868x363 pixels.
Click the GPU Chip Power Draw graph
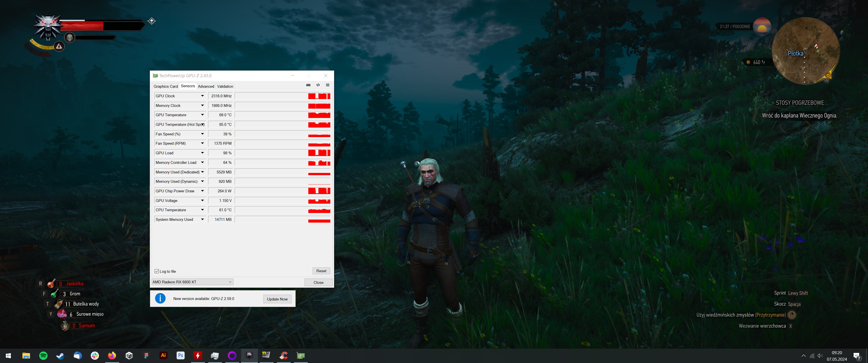(283, 191)
